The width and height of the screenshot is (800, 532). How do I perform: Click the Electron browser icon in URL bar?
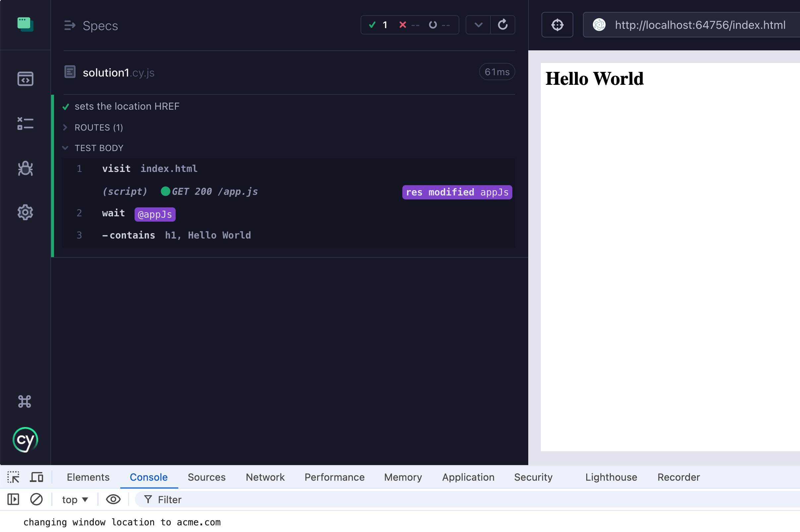[x=599, y=25]
